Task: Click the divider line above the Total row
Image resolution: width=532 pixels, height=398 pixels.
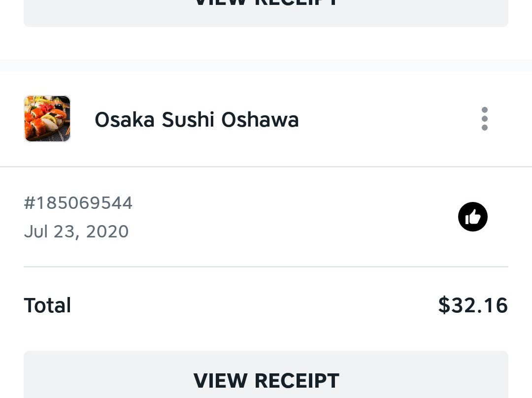Action: pyautogui.click(x=266, y=266)
